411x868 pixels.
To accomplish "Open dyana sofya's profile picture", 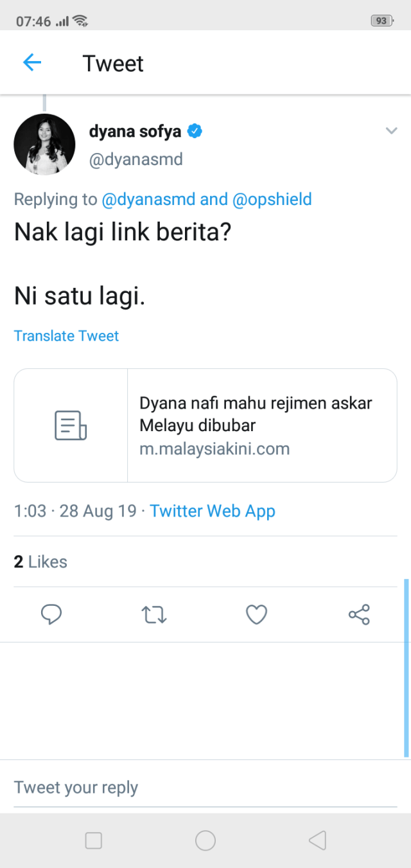I will [44, 145].
